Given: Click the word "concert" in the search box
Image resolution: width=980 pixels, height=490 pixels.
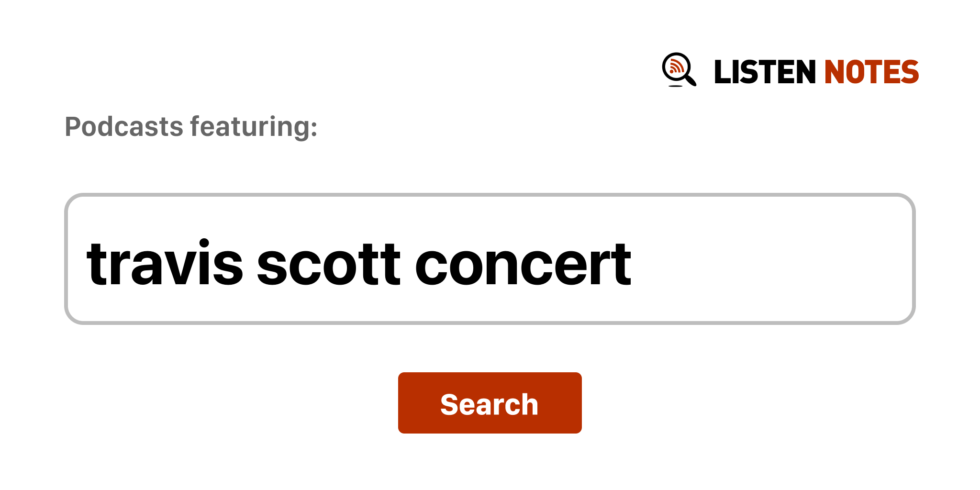Looking at the screenshot, I should pos(523,264).
